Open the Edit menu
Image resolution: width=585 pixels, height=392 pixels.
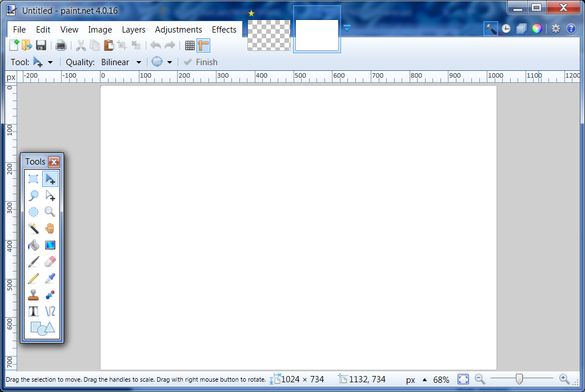point(43,30)
